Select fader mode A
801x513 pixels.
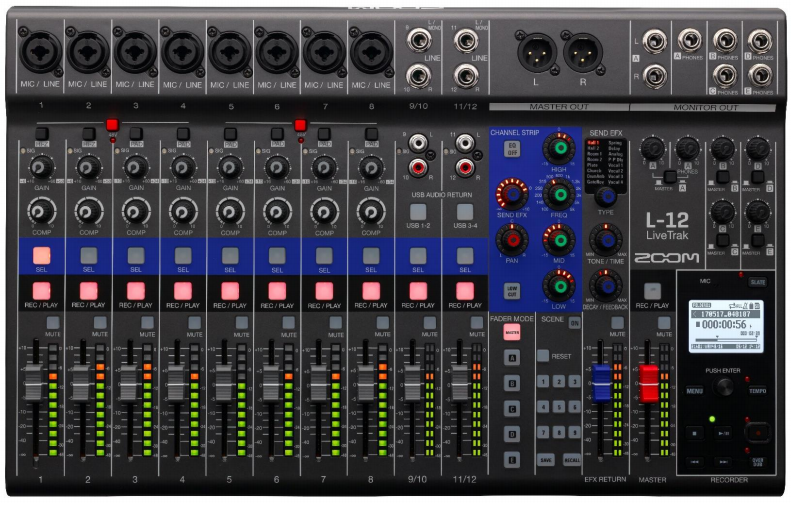pos(511,358)
